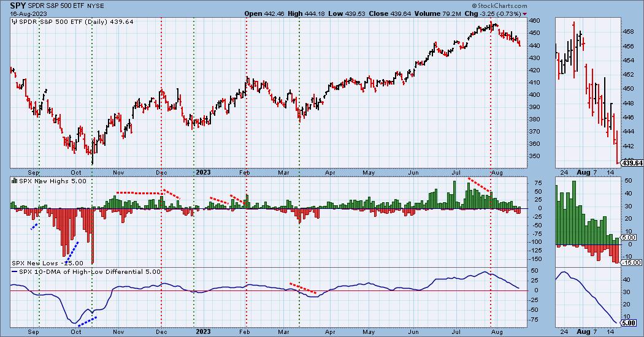Open the StockCharts.com copyright link
Image resolution: width=644 pixels, height=337 pixels.
(499, 6)
